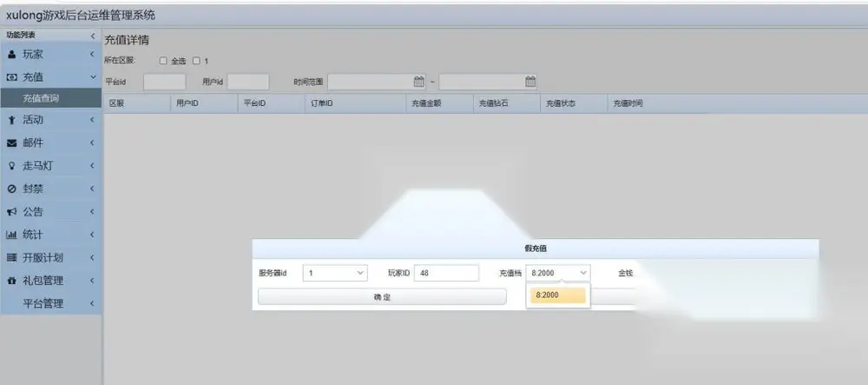
Task: Click the 平台ID column header
Action: (x=271, y=103)
